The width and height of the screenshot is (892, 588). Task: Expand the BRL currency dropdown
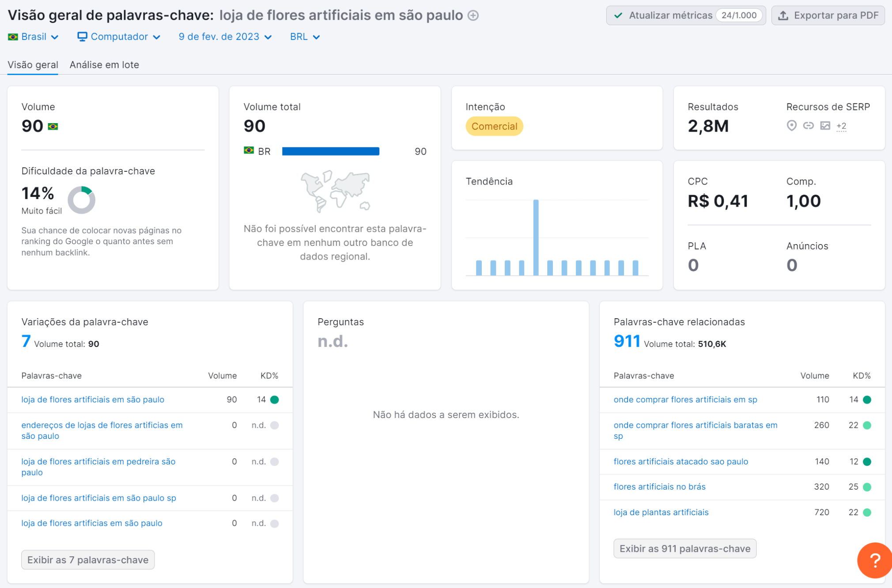click(x=304, y=37)
